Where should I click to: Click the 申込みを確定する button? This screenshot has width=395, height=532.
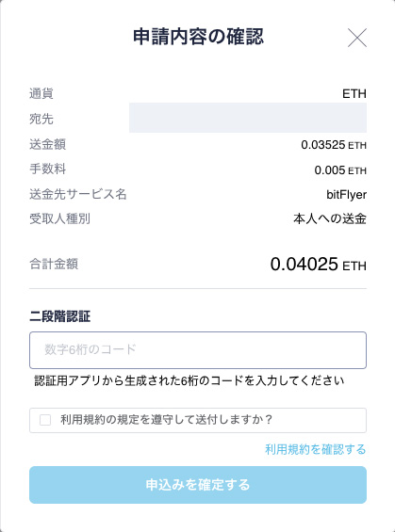[198, 485]
